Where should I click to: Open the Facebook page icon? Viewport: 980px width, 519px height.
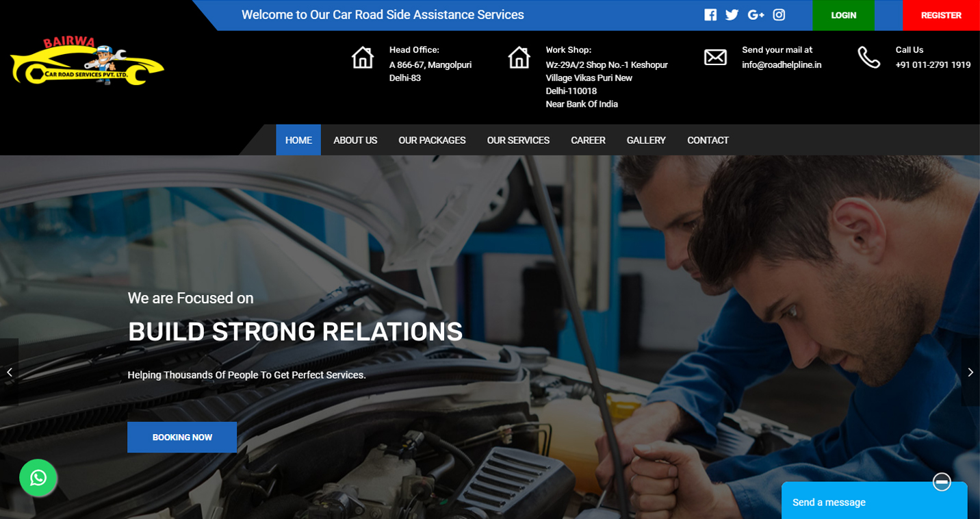[x=710, y=15]
